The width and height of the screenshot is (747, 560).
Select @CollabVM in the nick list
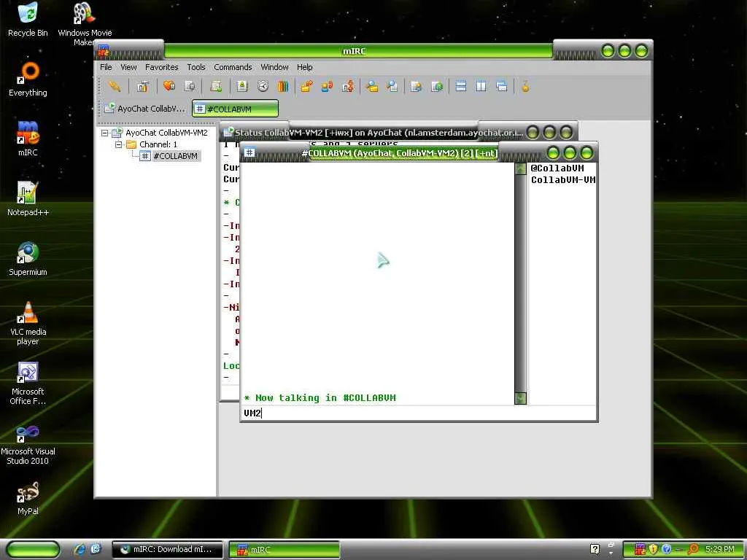tap(557, 168)
